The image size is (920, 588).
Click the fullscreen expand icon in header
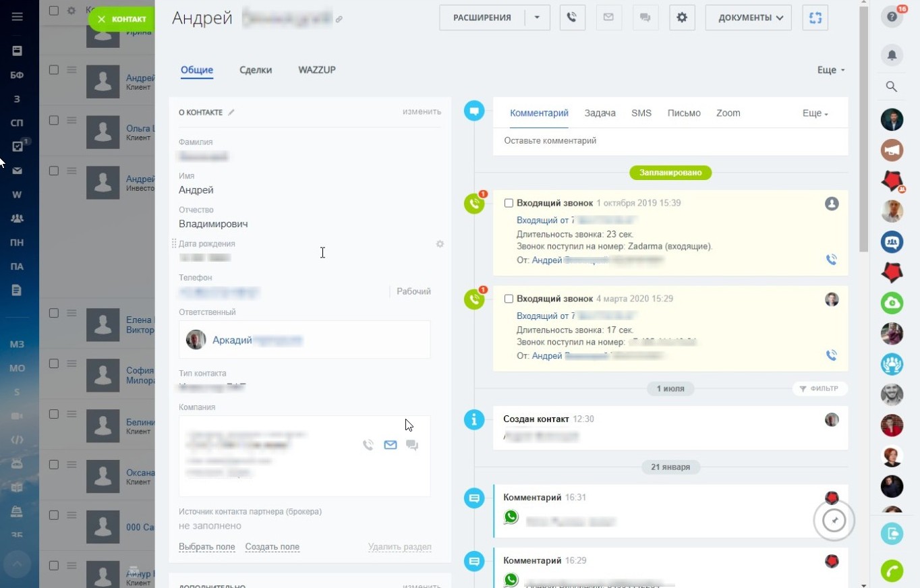[x=815, y=18]
